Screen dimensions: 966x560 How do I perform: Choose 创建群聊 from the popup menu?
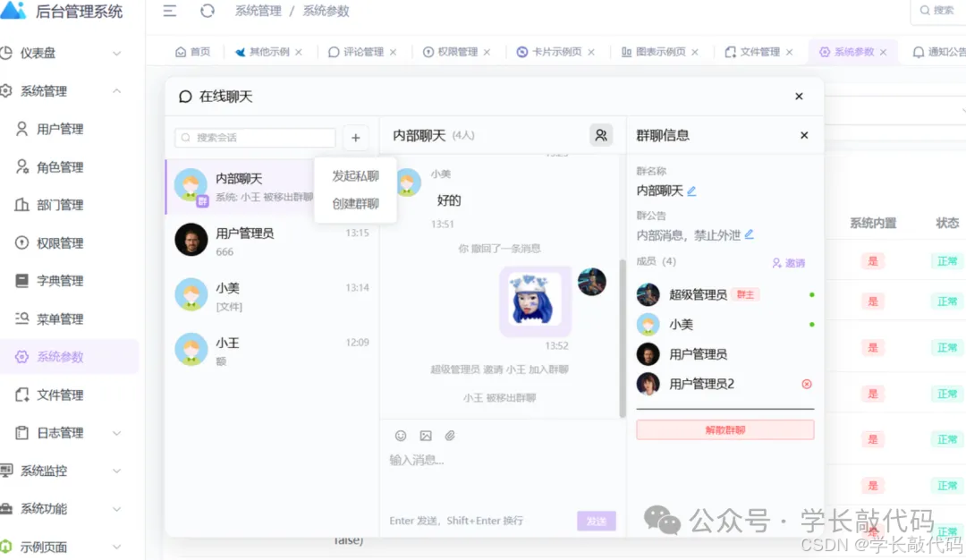tap(355, 204)
